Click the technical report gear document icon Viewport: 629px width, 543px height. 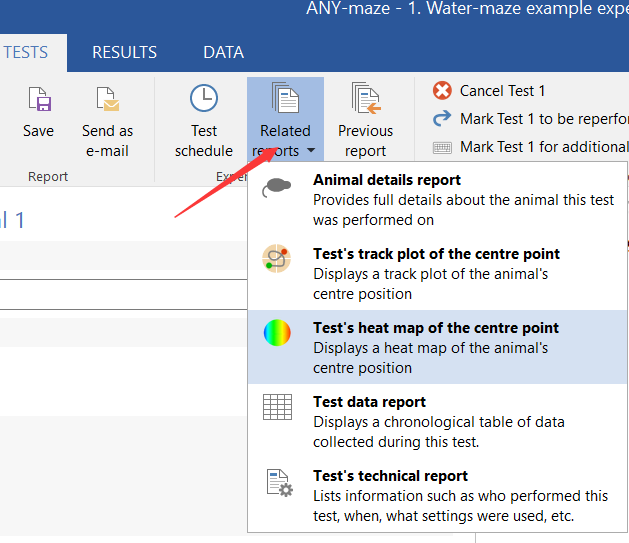(x=278, y=482)
